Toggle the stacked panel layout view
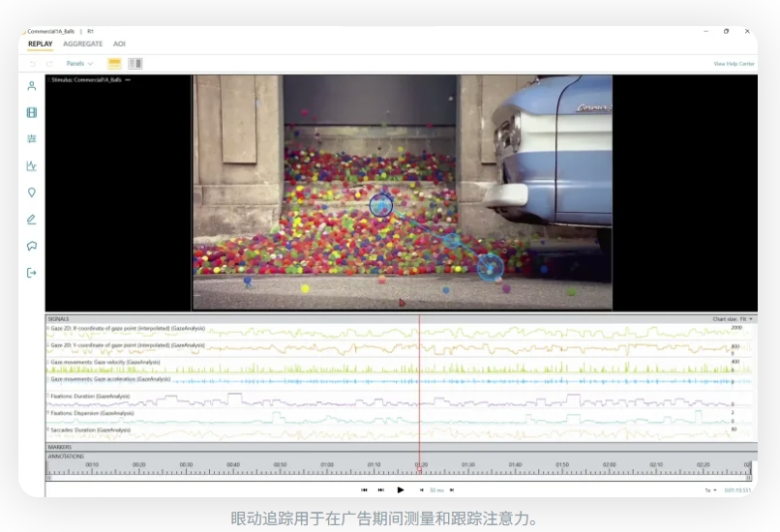The height and width of the screenshot is (532, 780). 114,64
